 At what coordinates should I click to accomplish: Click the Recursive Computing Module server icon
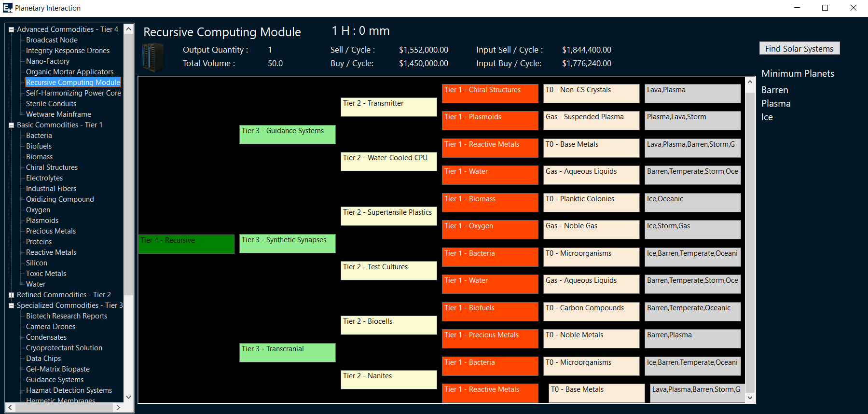point(153,57)
